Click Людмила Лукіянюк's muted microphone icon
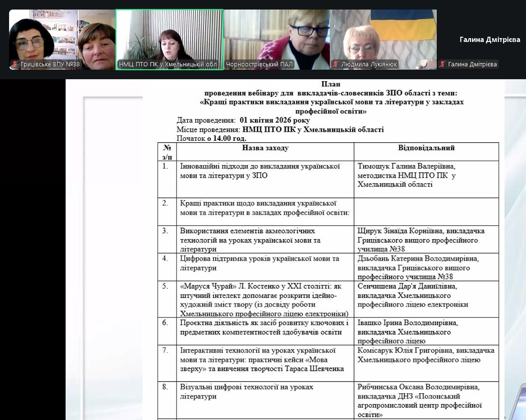The height and width of the screenshot is (420, 526). (336, 64)
